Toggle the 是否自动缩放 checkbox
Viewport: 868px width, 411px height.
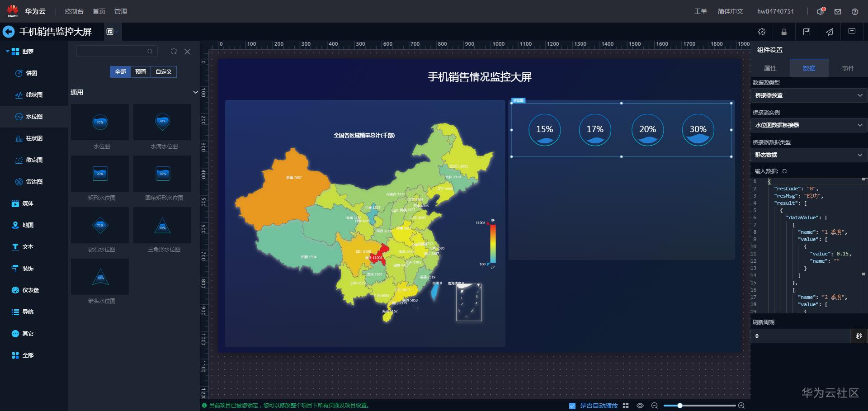(x=572, y=406)
